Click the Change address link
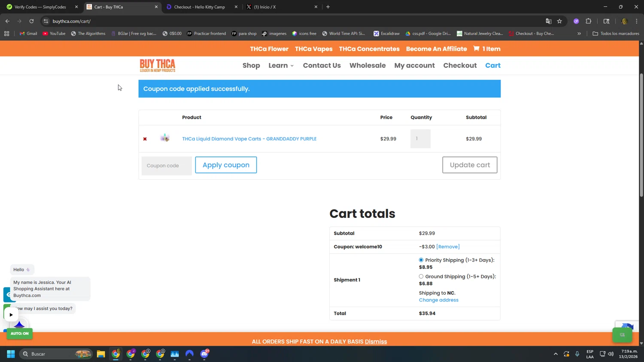Screen dimensions: 644x362 [439, 300]
